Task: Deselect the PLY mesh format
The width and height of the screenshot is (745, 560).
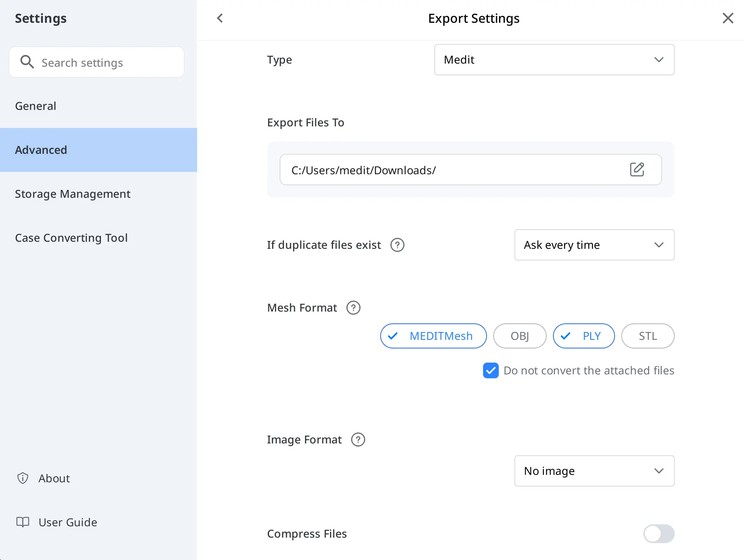Action: pos(584,336)
